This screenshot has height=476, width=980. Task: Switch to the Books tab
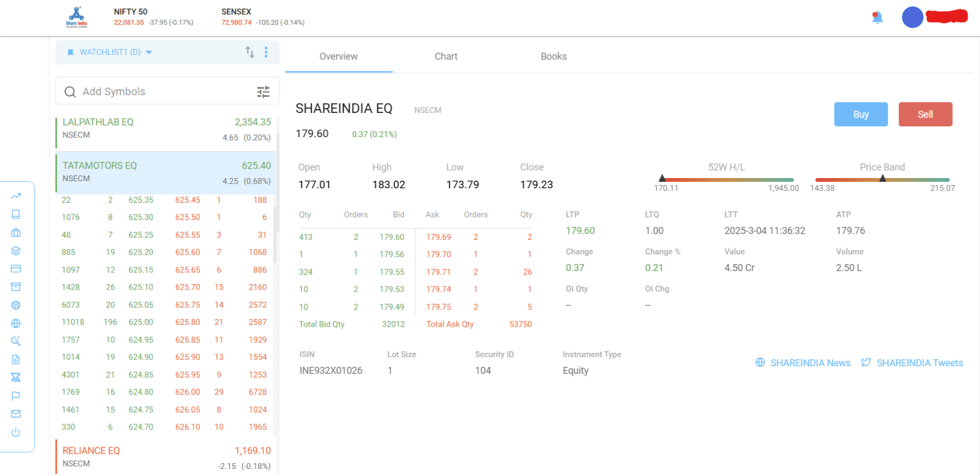[553, 56]
